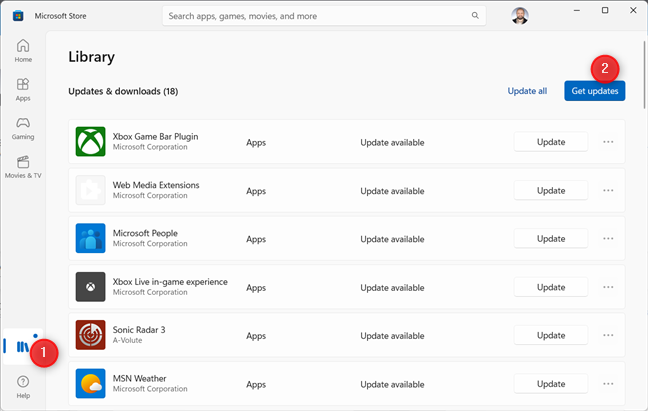Screen dimensions: 648x411
Task: Click the Xbox Live in-game experience icon
Action: click(91, 287)
